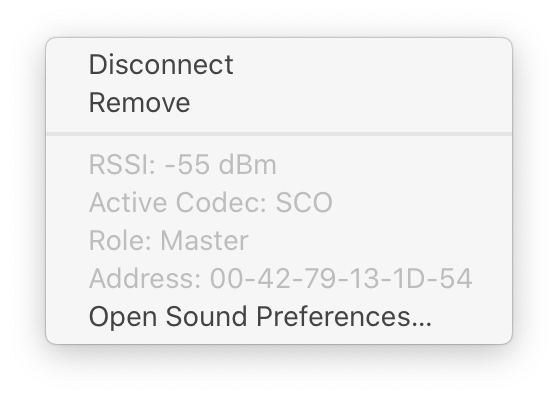The height and width of the screenshot is (398, 558).
Task: Select the dimmed device MAC address row
Action: coord(279,278)
